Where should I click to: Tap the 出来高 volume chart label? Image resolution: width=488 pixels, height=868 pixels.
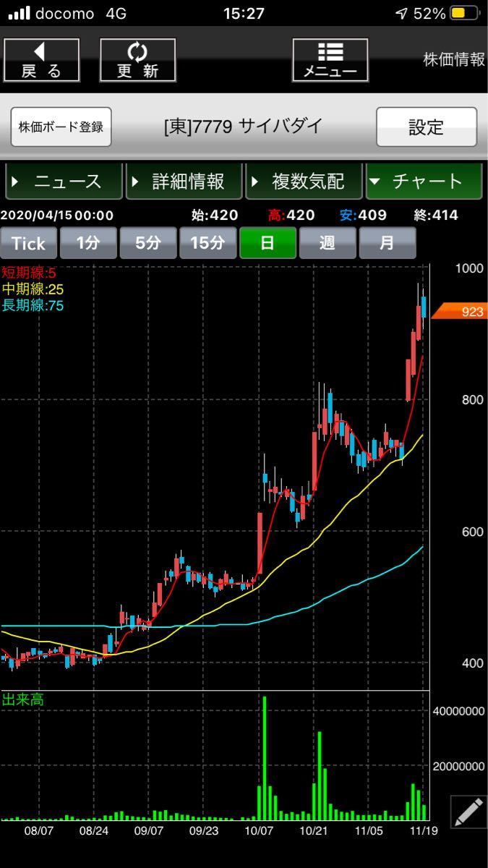(x=23, y=699)
